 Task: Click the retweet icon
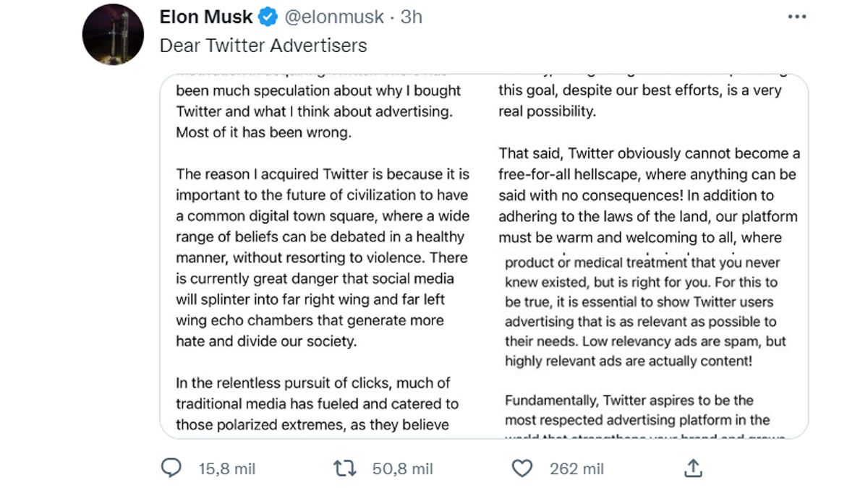point(346,468)
